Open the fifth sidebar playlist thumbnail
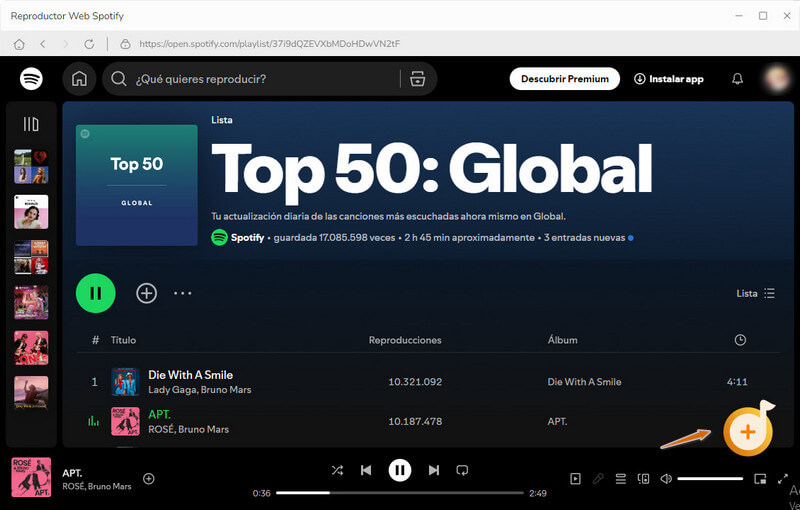This screenshot has height=510, width=800. click(x=31, y=348)
